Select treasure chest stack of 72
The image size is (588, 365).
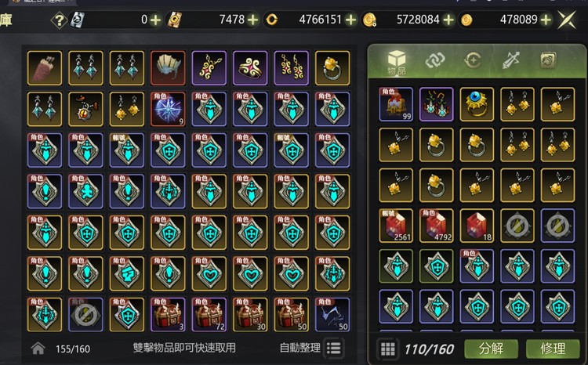209,314
